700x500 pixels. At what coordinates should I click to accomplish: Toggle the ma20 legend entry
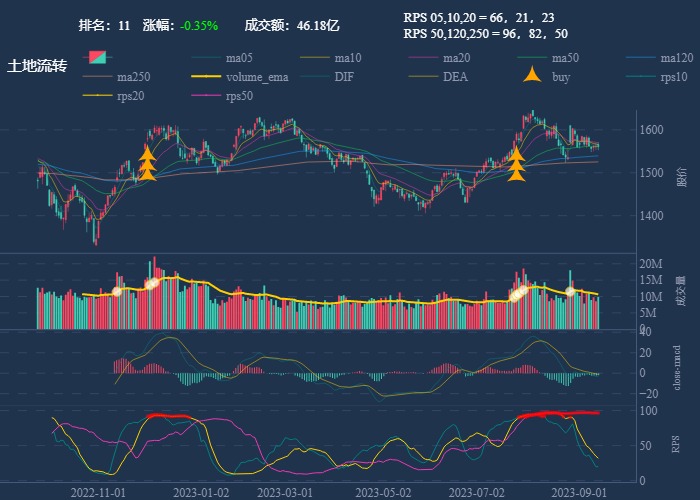[424, 58]
